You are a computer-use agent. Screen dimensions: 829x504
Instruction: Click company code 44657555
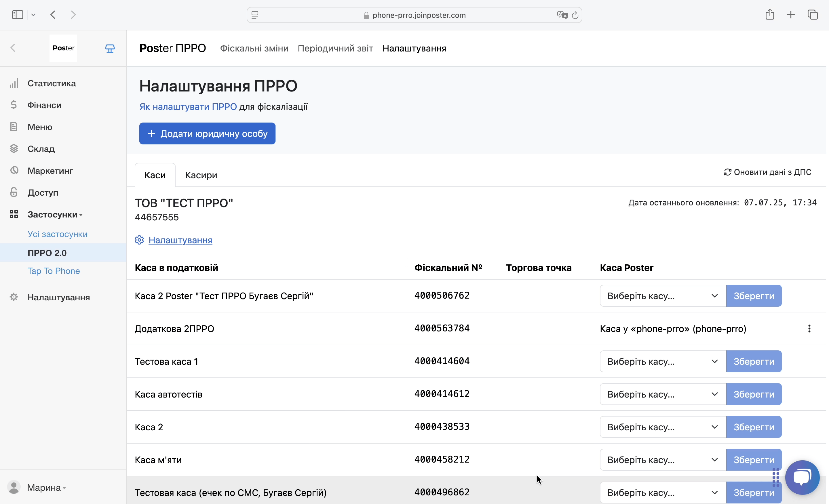coord(157,217)
